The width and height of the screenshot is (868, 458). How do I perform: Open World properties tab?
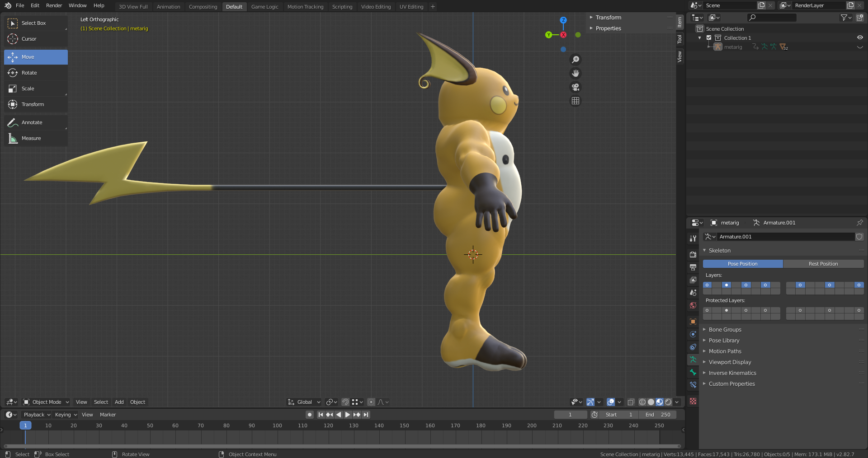click(693, 305)
